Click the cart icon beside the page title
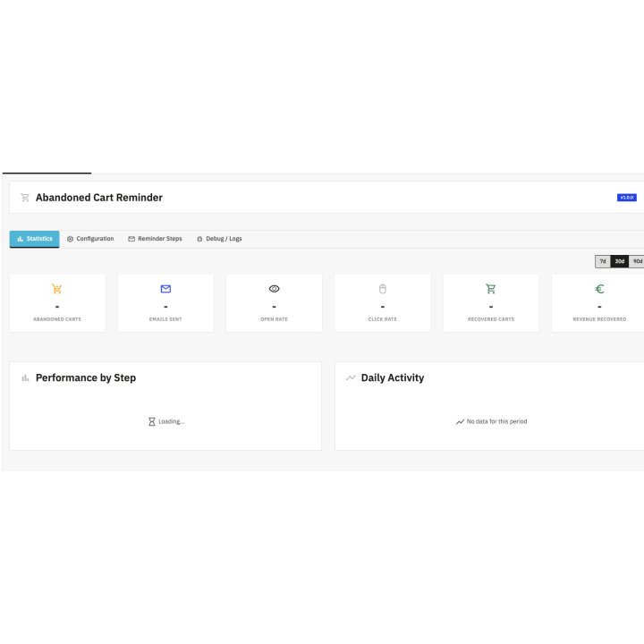This screenshot has width=644, height=644. point(25,198)
